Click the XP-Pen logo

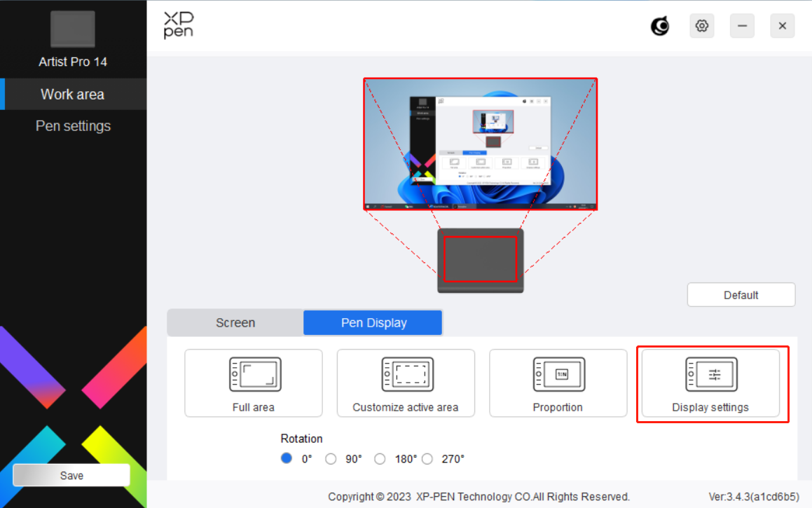pos(179,25)
